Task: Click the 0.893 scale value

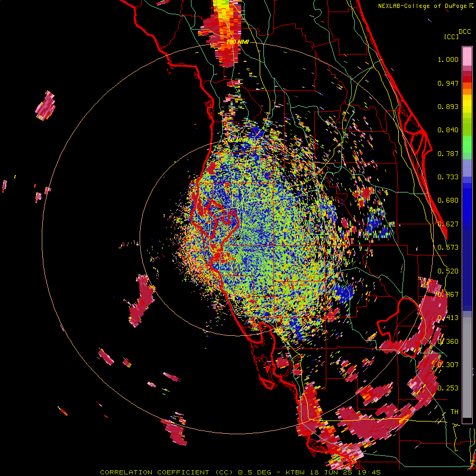Action: tap(448, 106)
